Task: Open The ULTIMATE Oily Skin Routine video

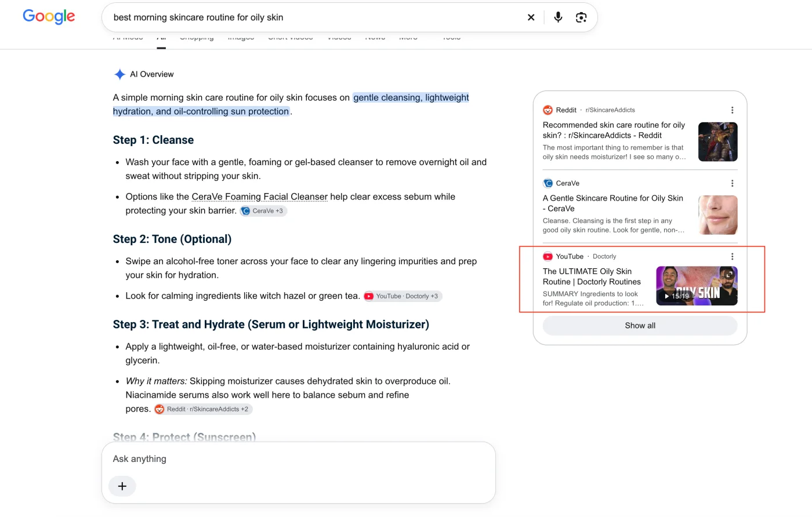Action: [x=592, y=276]
